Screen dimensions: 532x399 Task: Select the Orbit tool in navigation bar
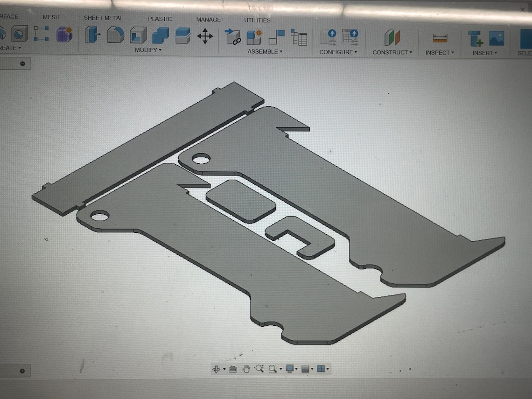216,369
